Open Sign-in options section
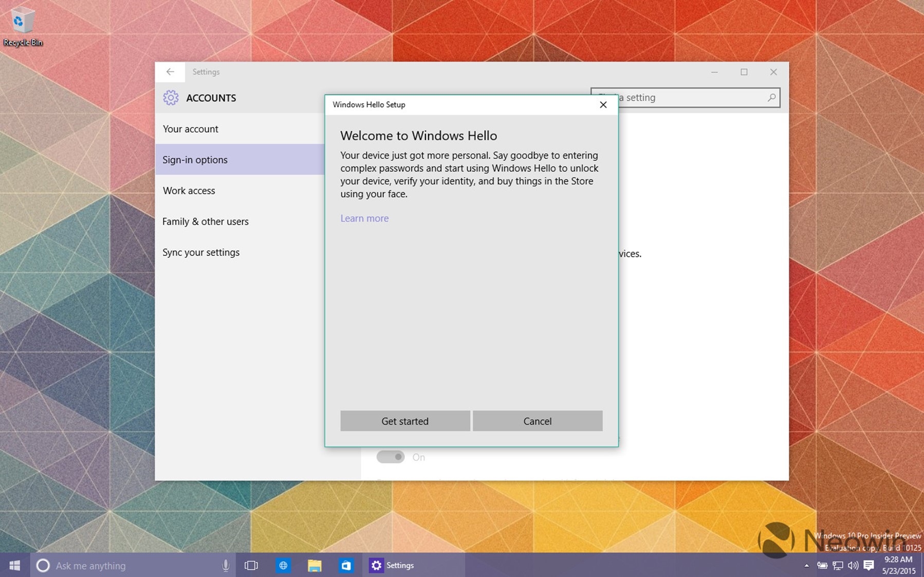 coord(195,160)
